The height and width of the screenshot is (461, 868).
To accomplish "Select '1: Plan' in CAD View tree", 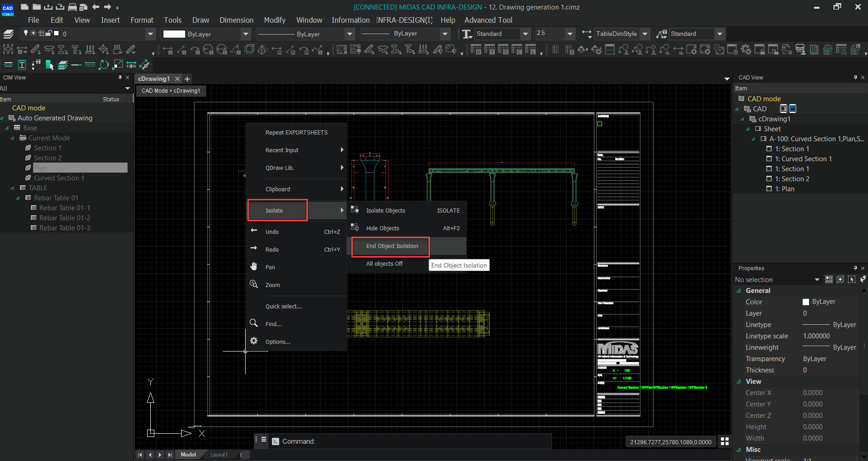I will click(x=784, y=189).
